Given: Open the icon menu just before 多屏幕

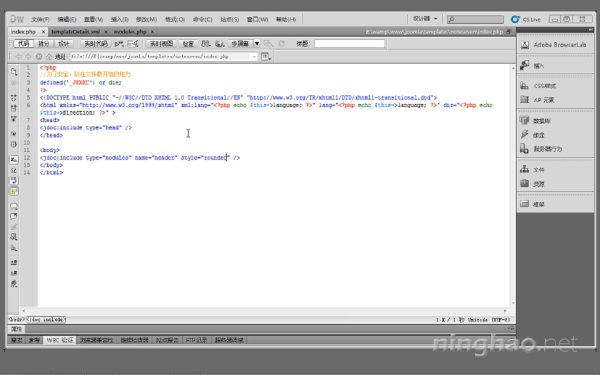Looking at the screenshot, I should pos(220,44).
